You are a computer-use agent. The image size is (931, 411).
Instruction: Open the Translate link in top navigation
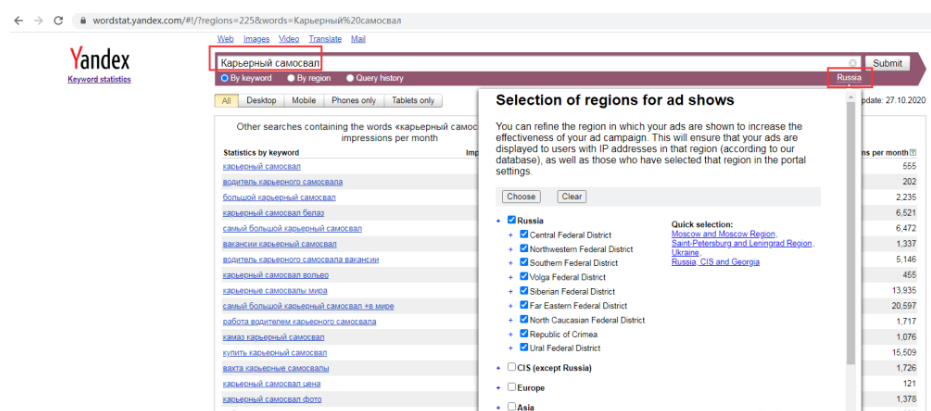click(325, 39)
